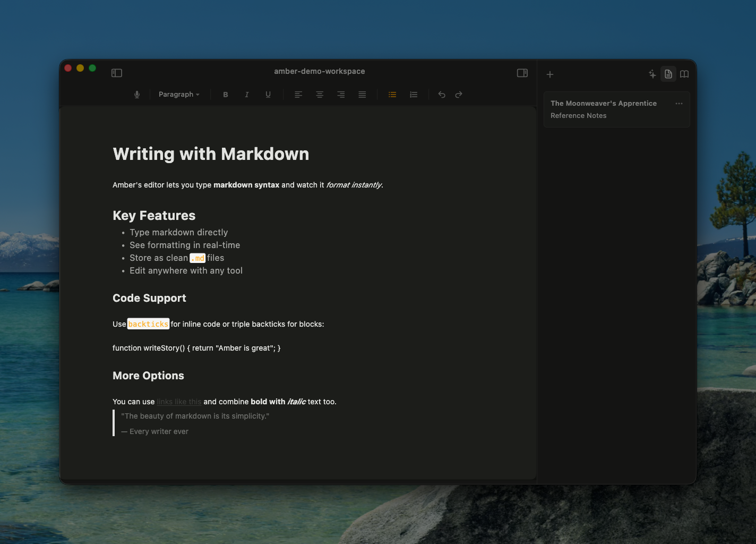This screenshot has width=756, height=544.
Task: Redo the last undone edit
Action: click(x=458, y=94)
